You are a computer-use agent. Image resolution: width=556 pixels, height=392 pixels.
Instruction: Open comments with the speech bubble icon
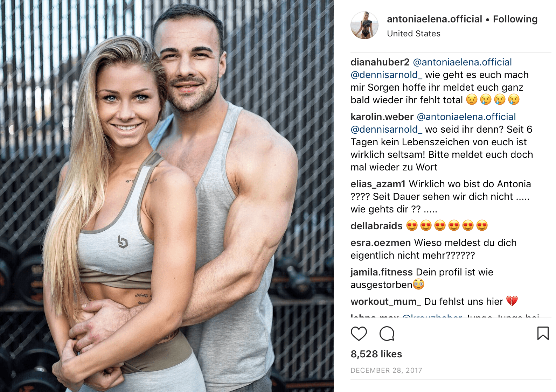click(x=387, y=334)
